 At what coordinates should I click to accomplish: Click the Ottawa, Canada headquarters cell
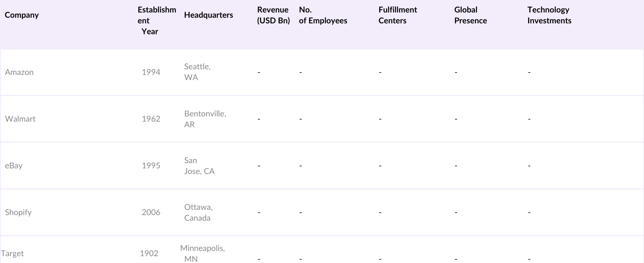(x=198, y=212)
